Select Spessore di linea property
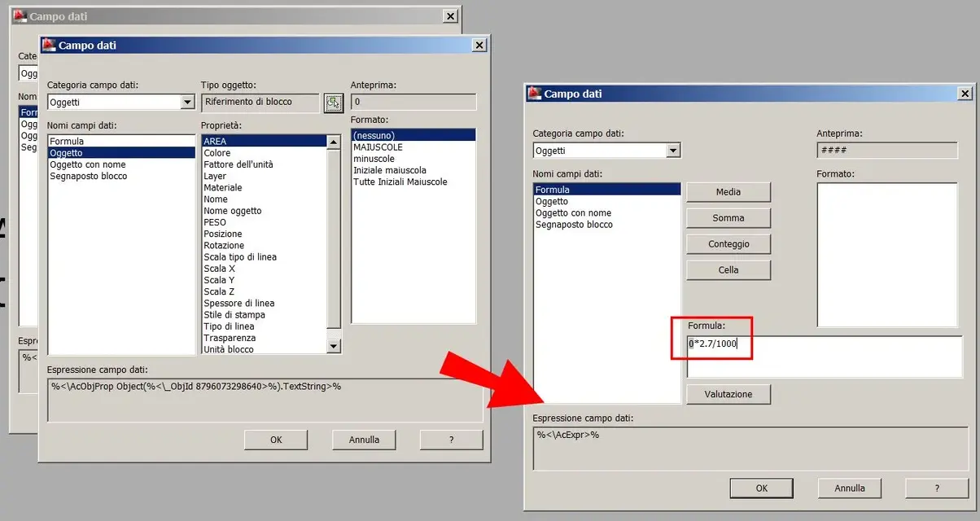This screenshot has width=980, height=521. [x=264, y=303]
